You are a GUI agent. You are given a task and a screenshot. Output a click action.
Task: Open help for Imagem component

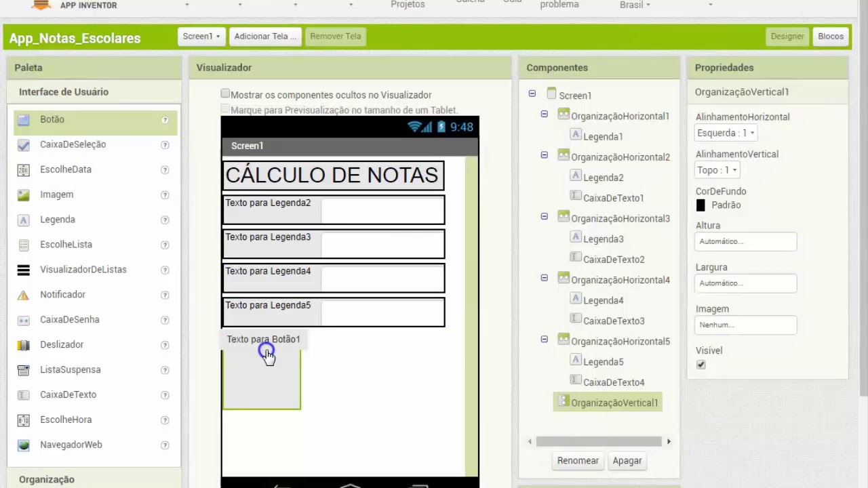[x=165, y=195]
